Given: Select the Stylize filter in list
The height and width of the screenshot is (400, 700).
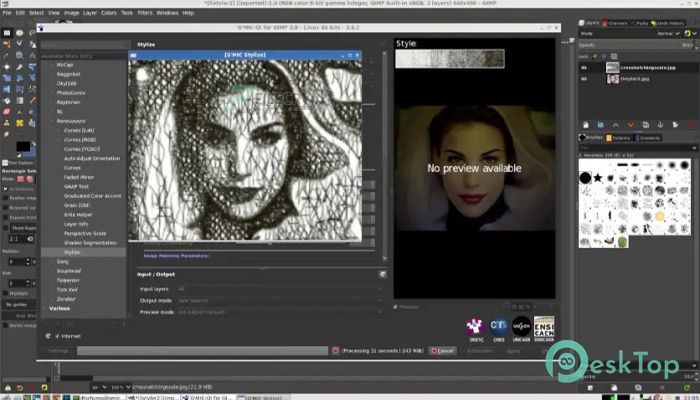Looking at the screenshot, I should [x=72, y=252].
